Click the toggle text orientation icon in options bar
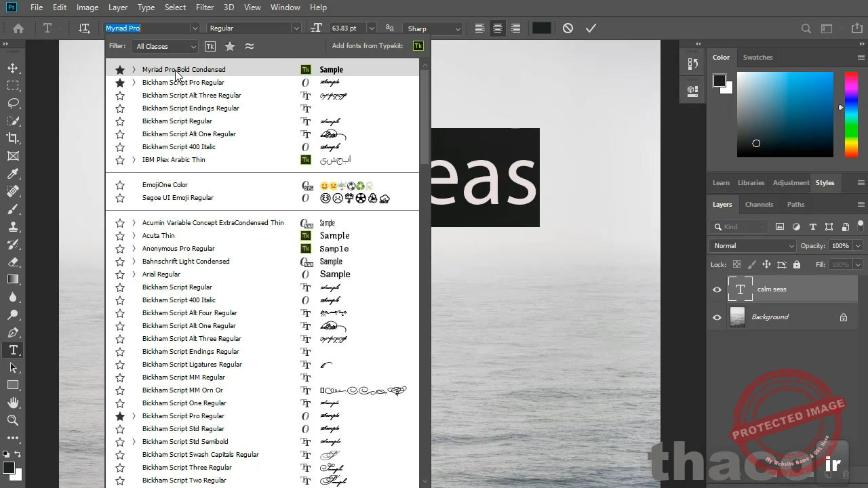868x488 pixels. click(x=83, y=28)
